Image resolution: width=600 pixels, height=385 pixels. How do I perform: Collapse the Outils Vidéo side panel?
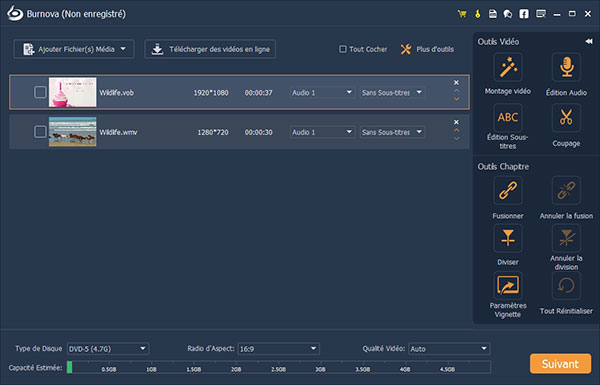tap(589, 41)
